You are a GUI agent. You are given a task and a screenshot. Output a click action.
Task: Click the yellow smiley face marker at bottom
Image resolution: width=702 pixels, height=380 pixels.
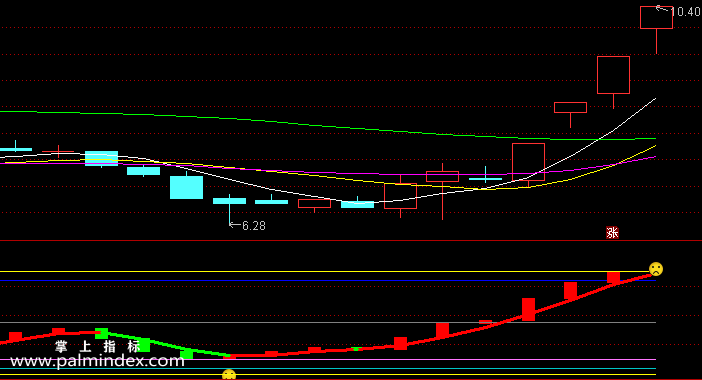click(229, 375)
